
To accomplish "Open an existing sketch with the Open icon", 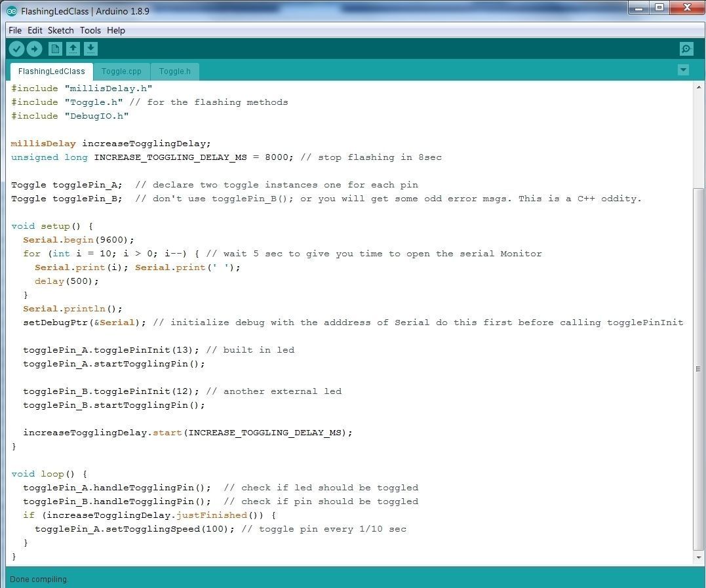I will coord(73,49).
